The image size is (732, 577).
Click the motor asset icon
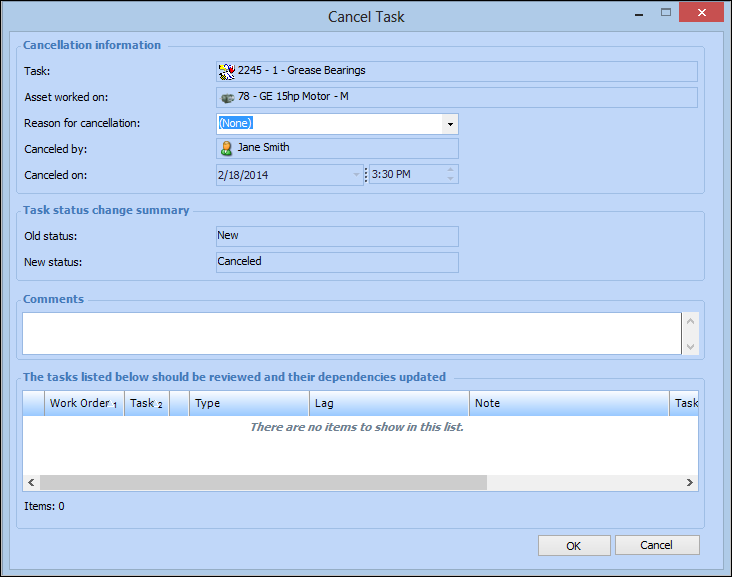227,97
